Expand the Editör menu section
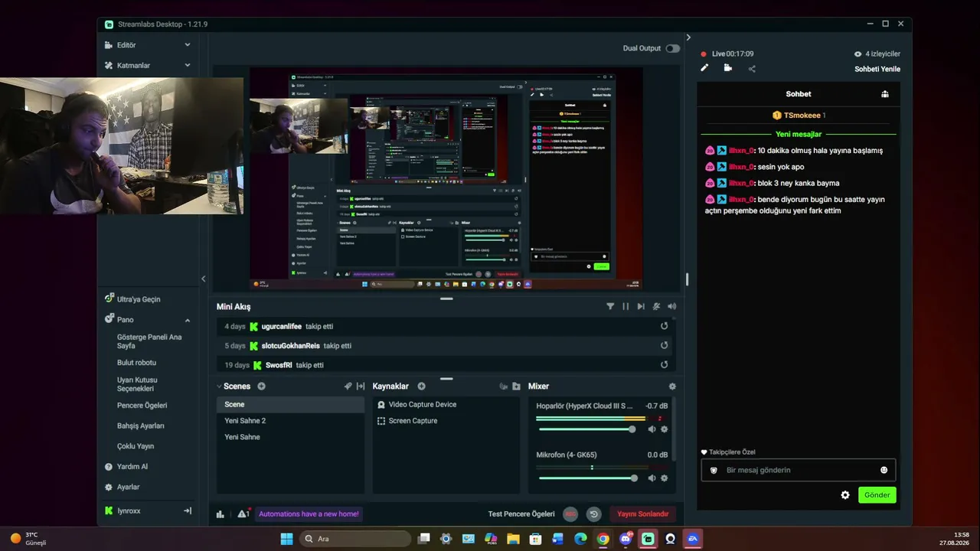Image resolution: width=980 pixels, height=551 pixels. [188, 45]
